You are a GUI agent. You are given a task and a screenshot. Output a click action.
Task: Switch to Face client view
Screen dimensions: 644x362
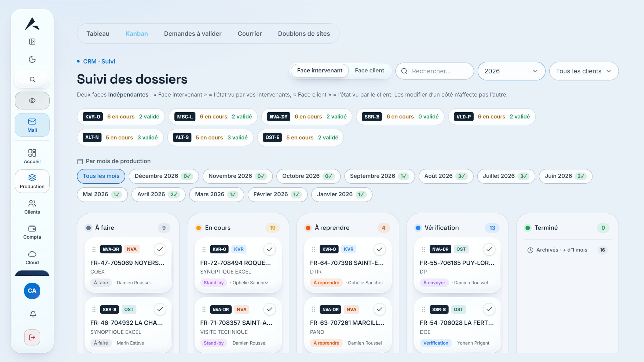[x=369, y=71]
